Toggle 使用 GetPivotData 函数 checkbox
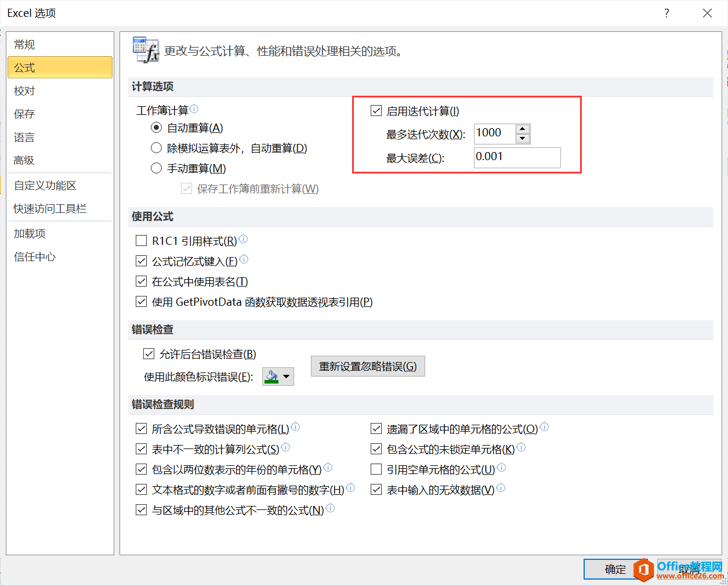The height and width of the screenshot is (586, 728). coord(141,302)
